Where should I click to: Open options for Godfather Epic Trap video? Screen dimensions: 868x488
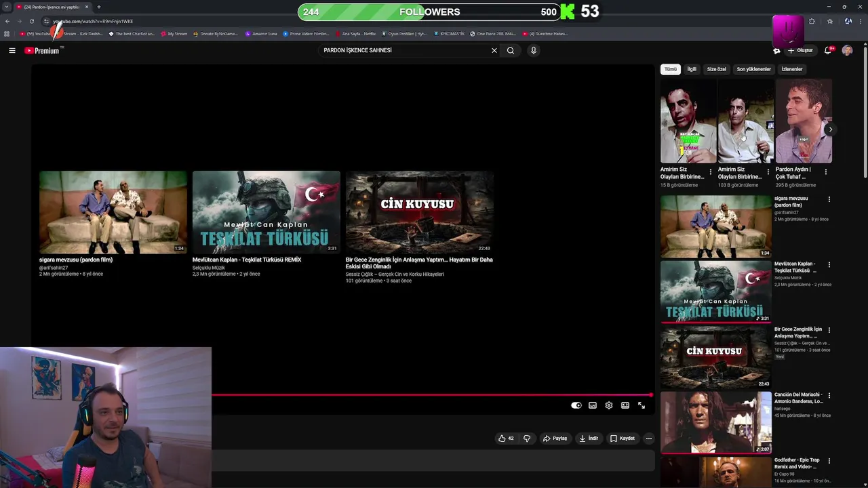click(829, 461)
